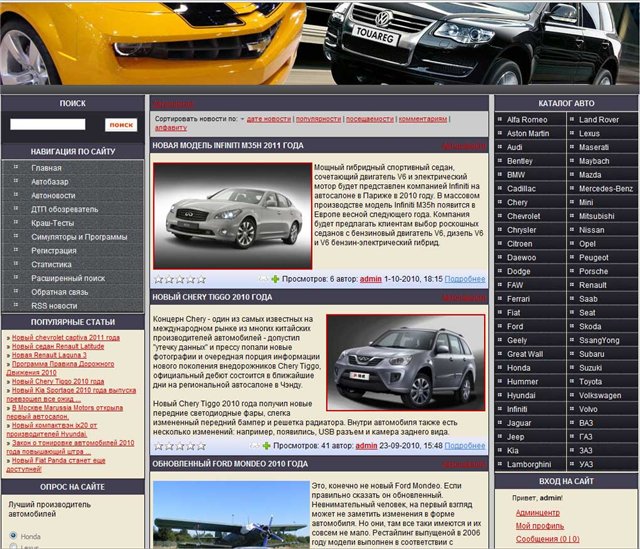Open Подробнее link for Infiniti M35H article
The width and height of the screenshot is (640, 549).
point(464,279)
